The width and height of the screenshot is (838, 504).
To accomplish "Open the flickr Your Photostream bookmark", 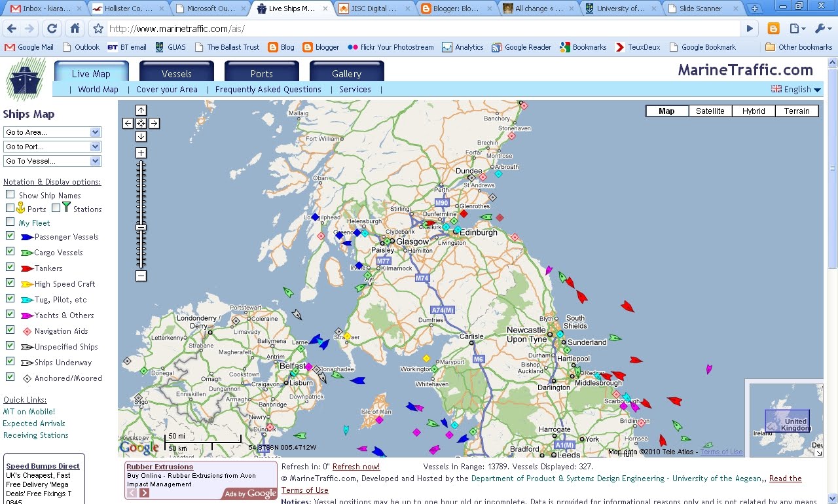I will click(391, 47).
